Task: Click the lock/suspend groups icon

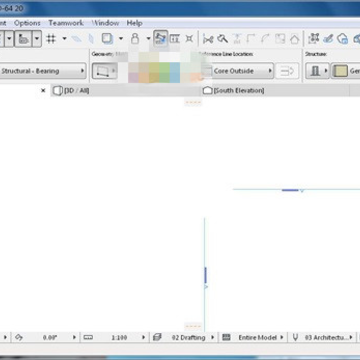Action: pyautogui.click(x=135, y=39)
